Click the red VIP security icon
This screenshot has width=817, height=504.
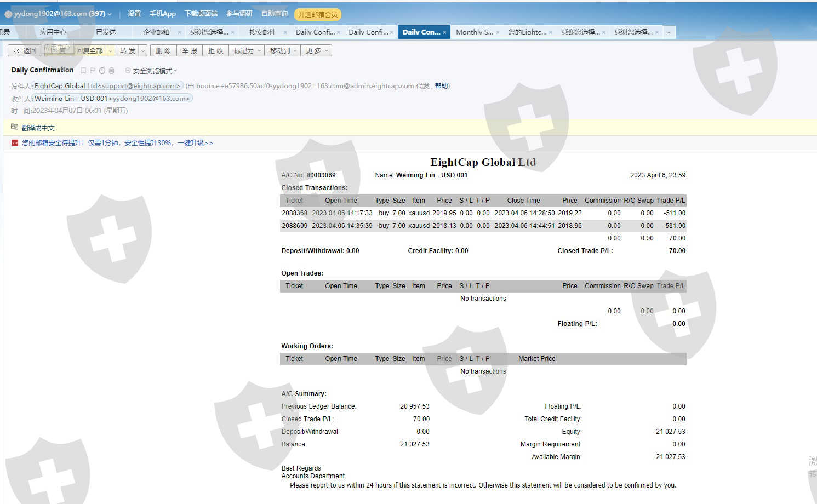click(x=15, y=142)
